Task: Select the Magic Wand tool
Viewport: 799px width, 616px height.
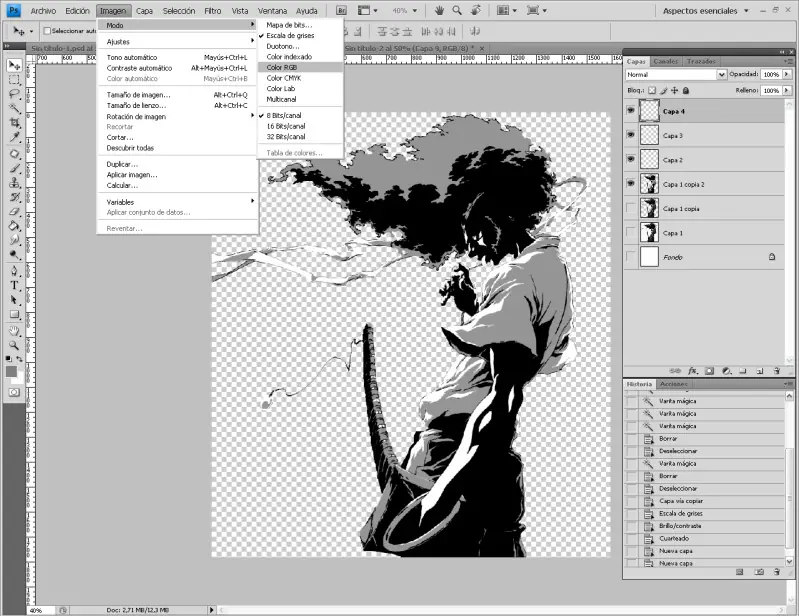Action: 14,109
